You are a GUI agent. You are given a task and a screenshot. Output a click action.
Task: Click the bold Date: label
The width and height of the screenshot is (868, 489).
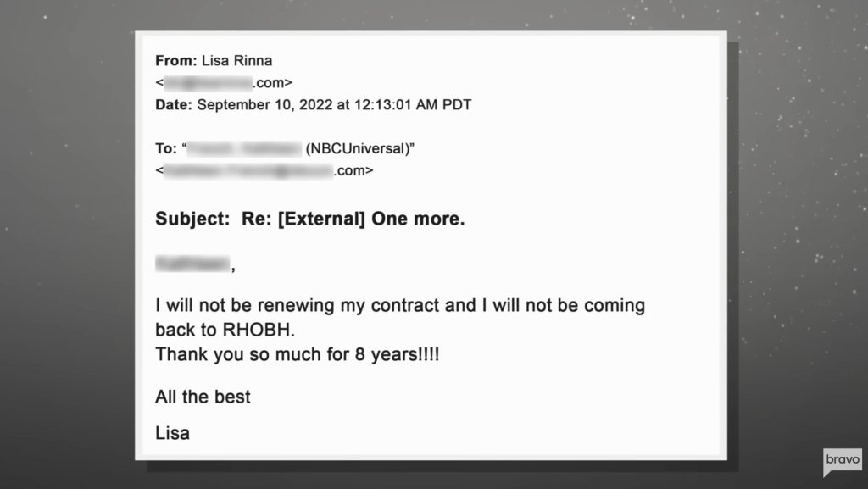174,105
